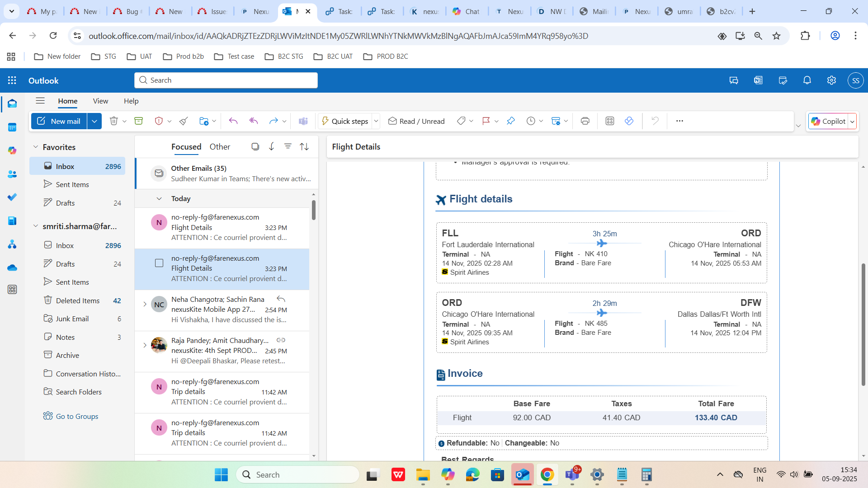
Task: Open OneDrive cloud icon in left rail
Action: [12, 267]
